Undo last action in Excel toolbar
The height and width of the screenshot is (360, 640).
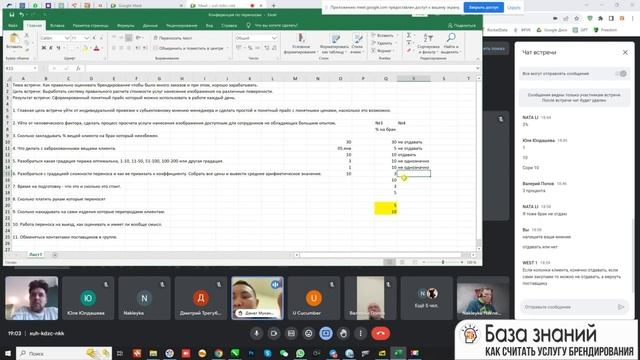[21, 15]
